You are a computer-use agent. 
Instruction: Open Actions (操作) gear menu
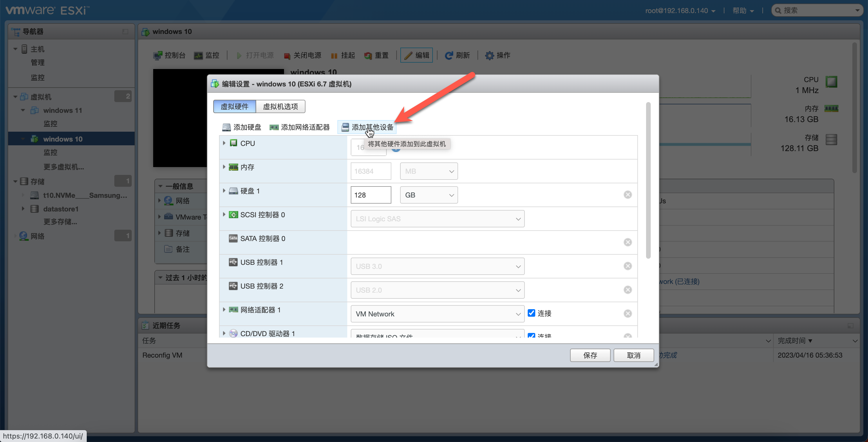pyautogui.click(x=497, y=55)
